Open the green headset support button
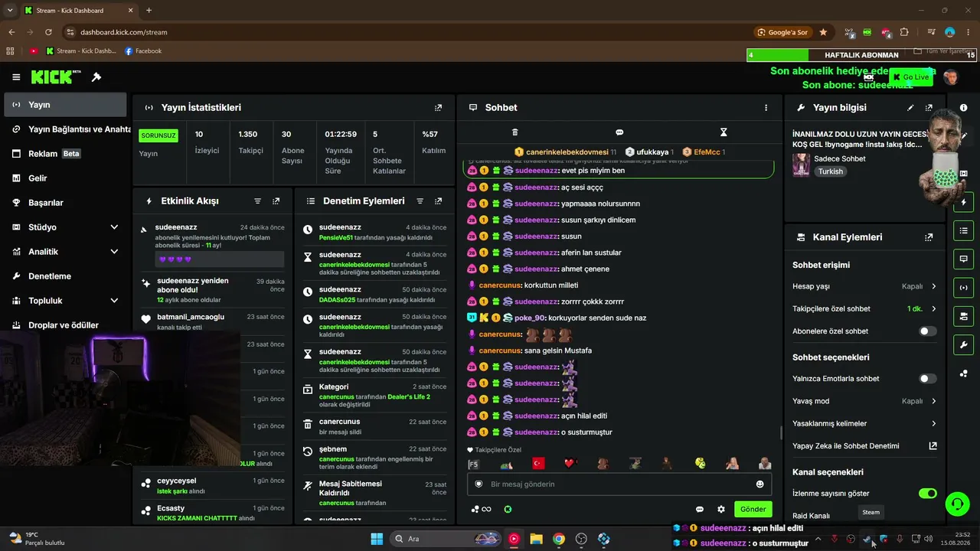The height and width of the screenshot is (551, 980). click(957, 504)
